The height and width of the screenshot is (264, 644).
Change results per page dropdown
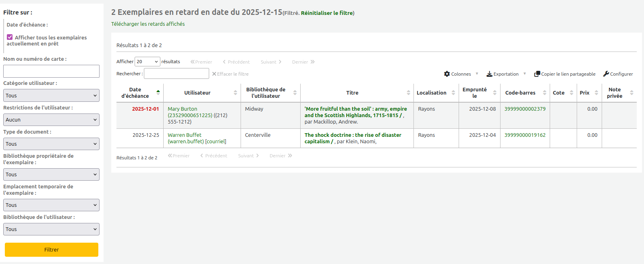tap(147, 62)
